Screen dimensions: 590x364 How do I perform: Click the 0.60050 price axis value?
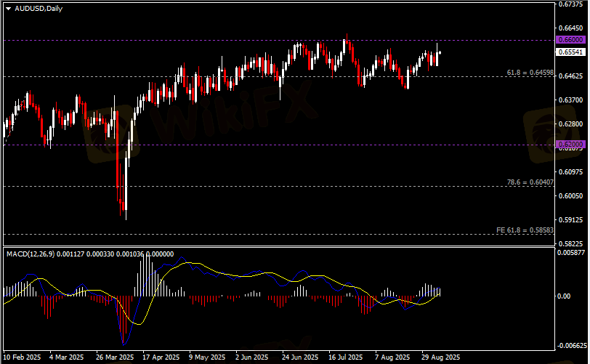570,195
